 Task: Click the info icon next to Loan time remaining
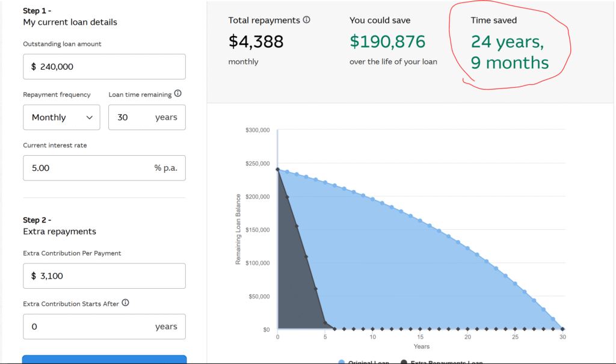[x=177, y=94]
